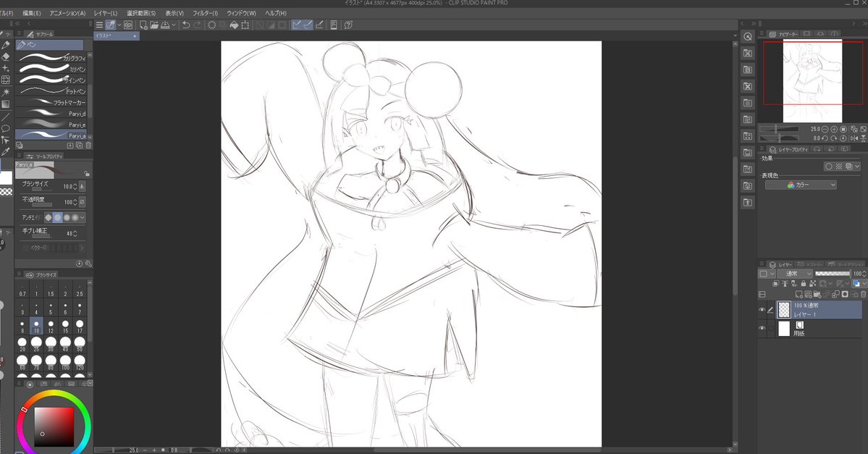Select the Eraser tool
This screenshot has height=454, width=868.
[x=6, y=56]
